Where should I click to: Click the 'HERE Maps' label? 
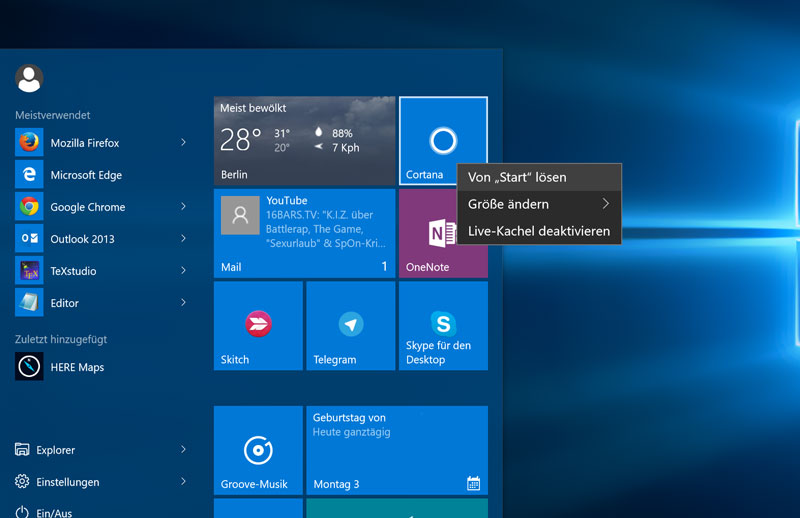pyautogui.click(x=77, y=367)
